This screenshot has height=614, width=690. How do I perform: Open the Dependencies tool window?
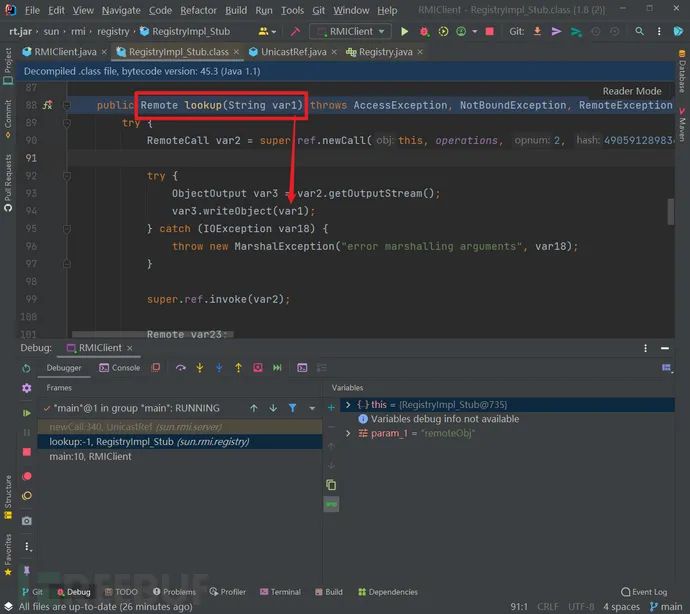pos(388,592)
